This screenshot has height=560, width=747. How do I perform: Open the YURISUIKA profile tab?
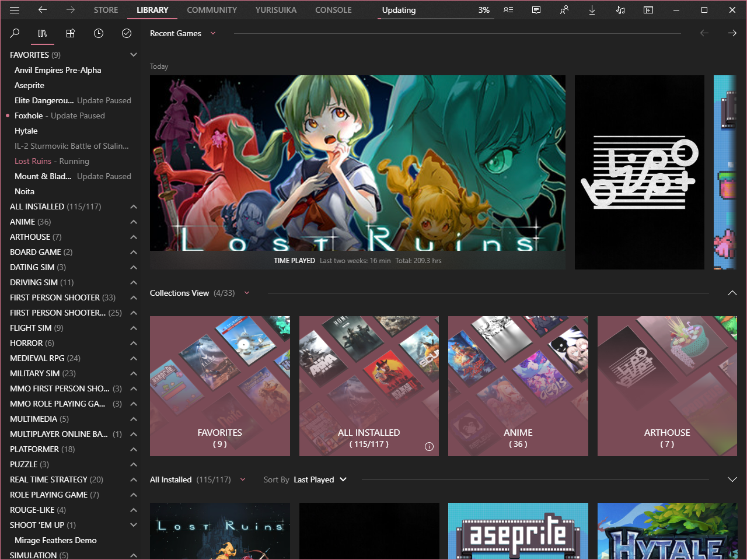click(x=276, y=10)
